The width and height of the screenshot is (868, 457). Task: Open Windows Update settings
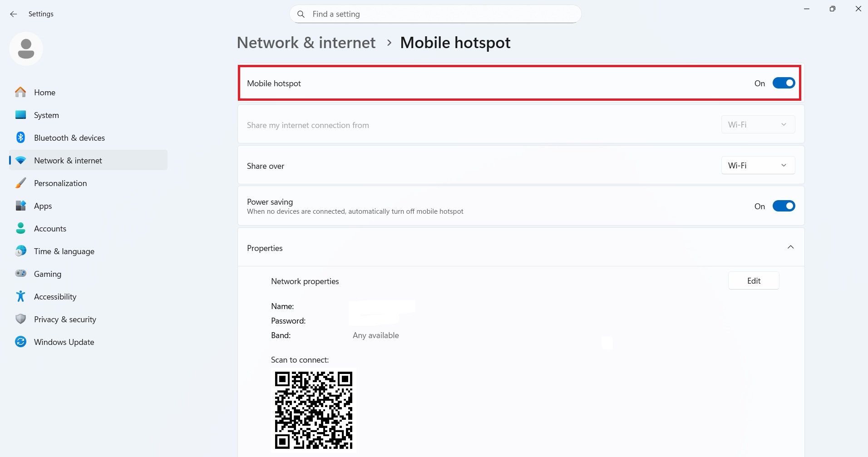[64, 342]
